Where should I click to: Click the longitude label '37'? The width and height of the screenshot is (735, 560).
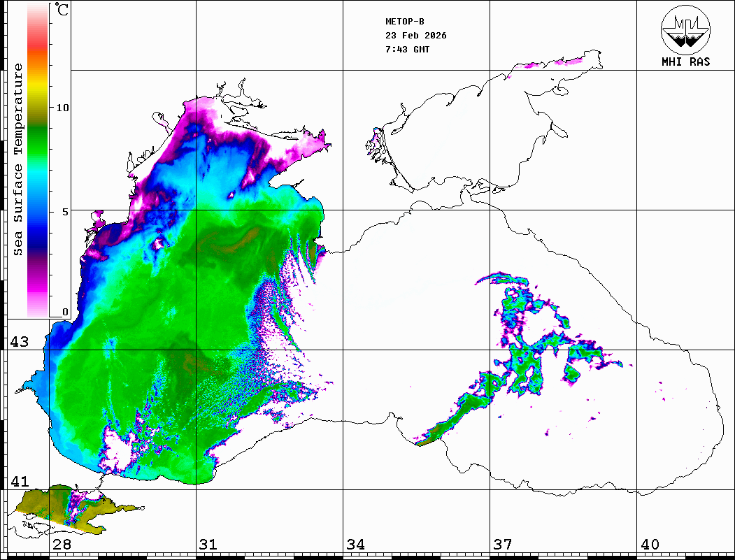click(503, 545)
